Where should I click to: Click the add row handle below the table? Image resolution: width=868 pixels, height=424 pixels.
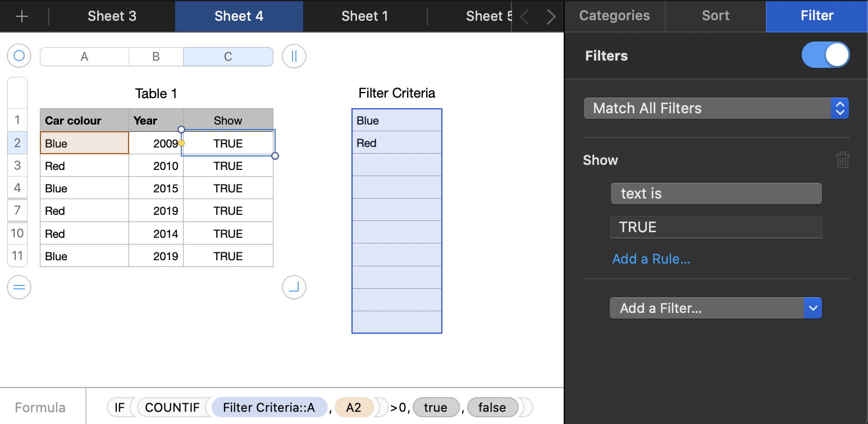(19, 287)
